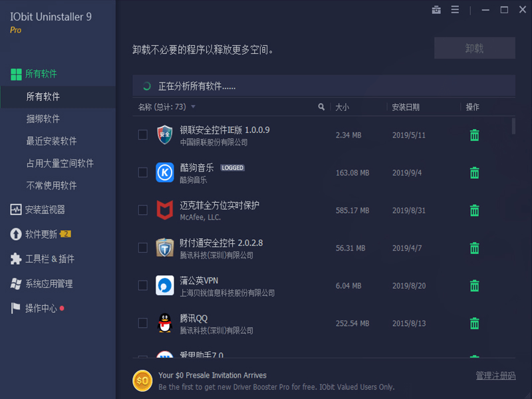
Task: Click the 正在分析所有软件 progress spinner
Action: click(146, 86)
